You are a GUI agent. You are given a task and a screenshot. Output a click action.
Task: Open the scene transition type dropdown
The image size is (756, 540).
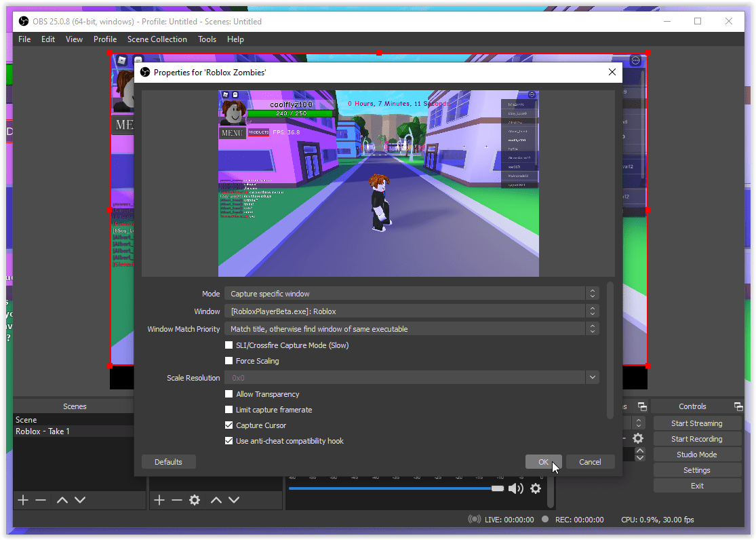pyautogui.click(x=638, y=423)
